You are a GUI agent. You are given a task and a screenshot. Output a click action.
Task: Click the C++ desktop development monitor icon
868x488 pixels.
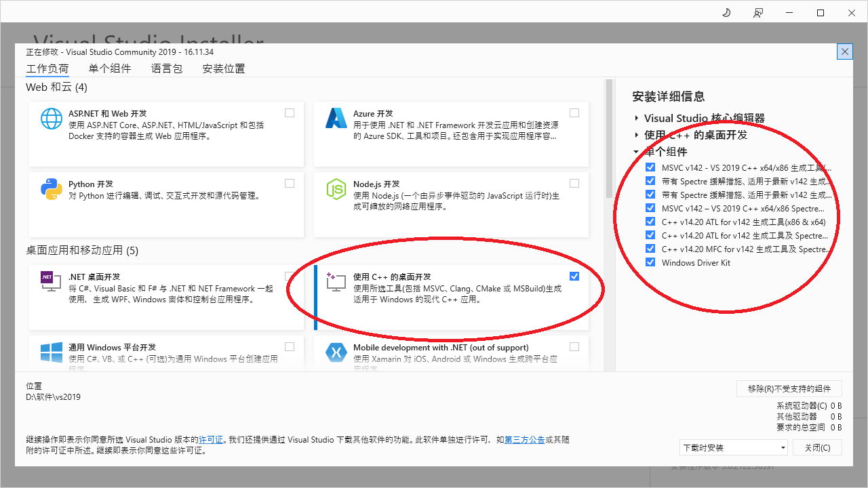[336, 281]
